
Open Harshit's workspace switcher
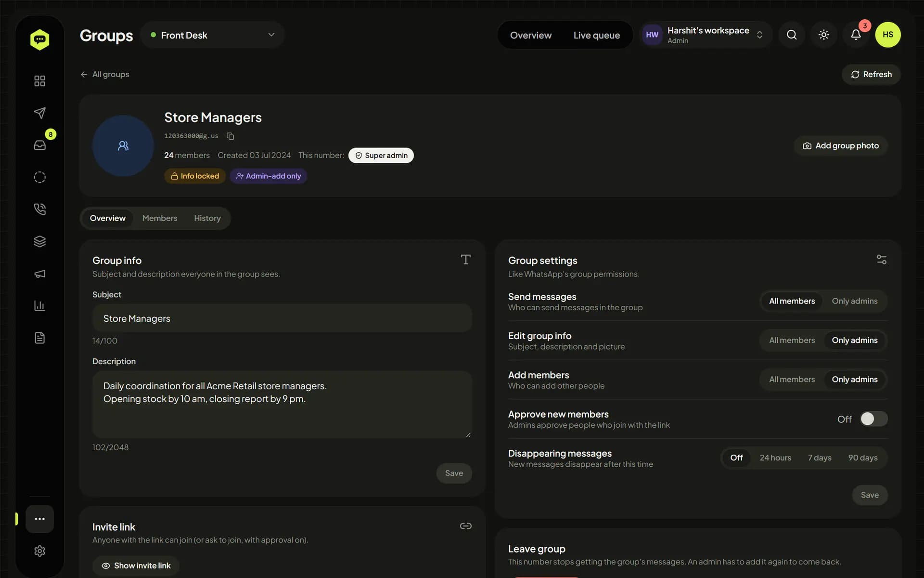706,35
